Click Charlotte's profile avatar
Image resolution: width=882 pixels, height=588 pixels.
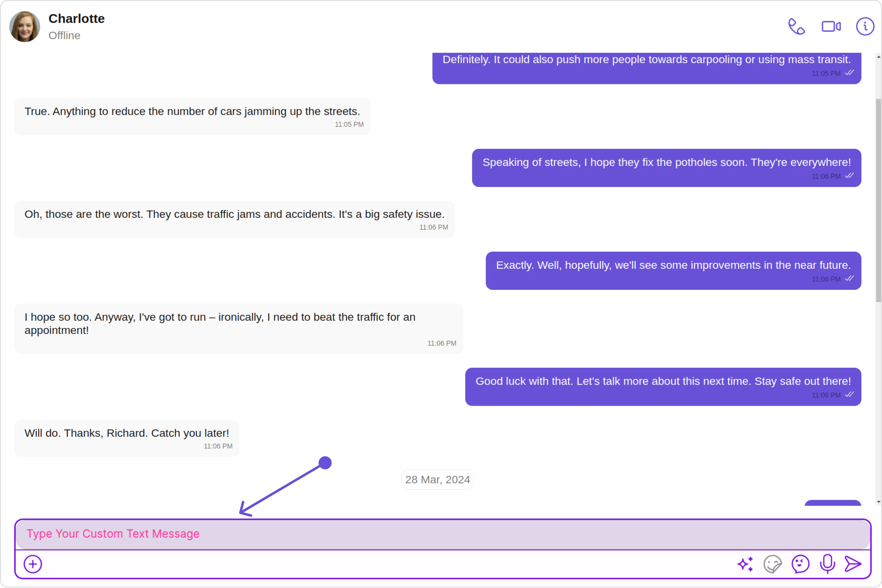click(x=25, y=27)
